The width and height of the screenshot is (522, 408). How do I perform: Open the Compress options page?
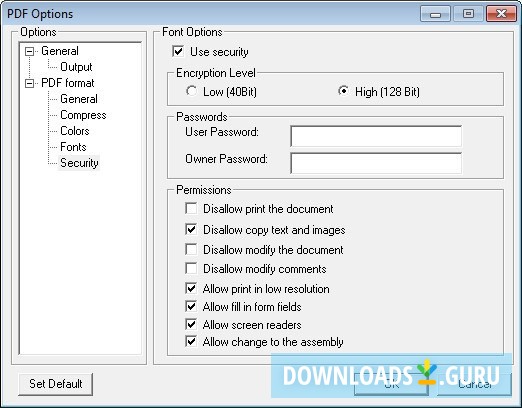pos(83,115)
